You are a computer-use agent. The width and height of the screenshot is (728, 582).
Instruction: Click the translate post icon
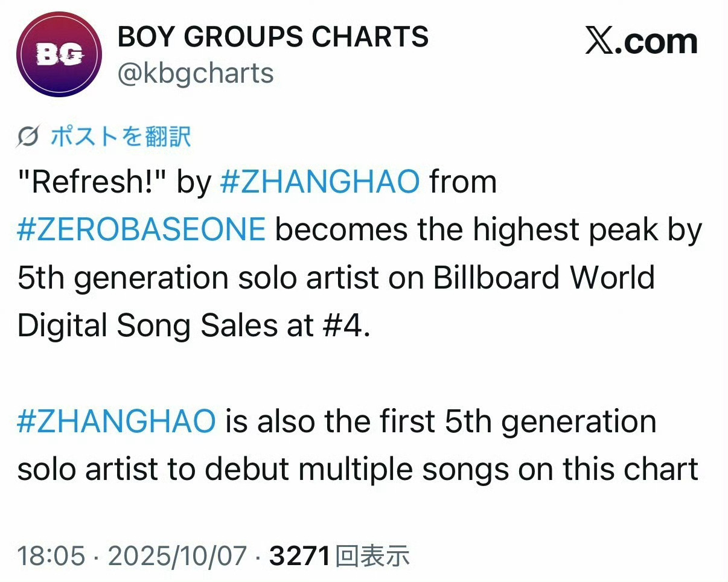(x=30, y=137)
